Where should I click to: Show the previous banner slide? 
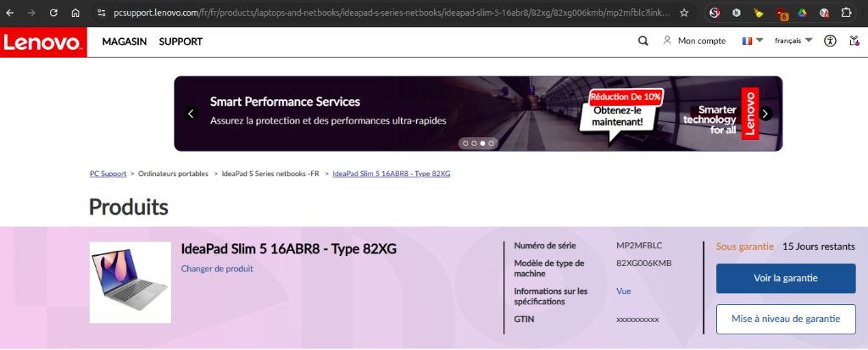(x=191, y=114)
